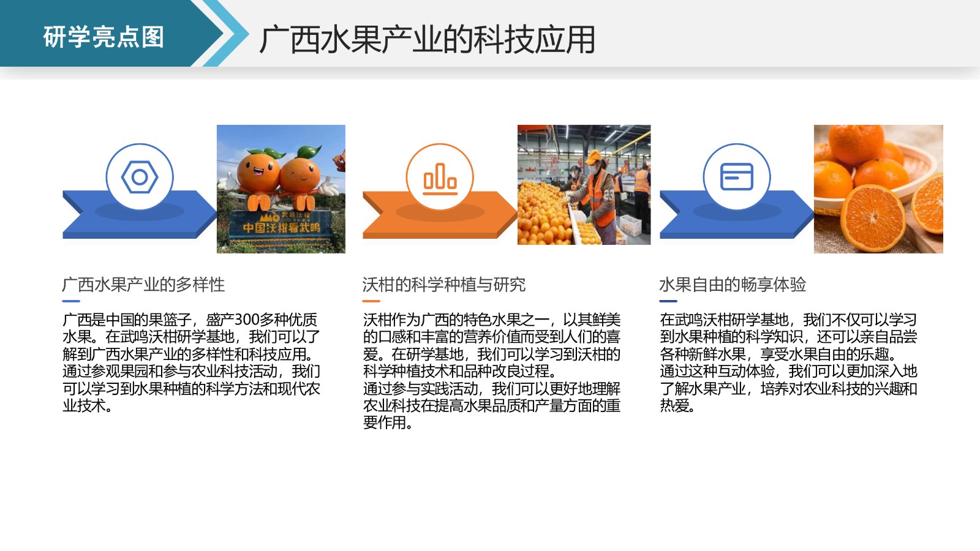Click the hexagon nut icon in blue circle

[x=140, y=177]
